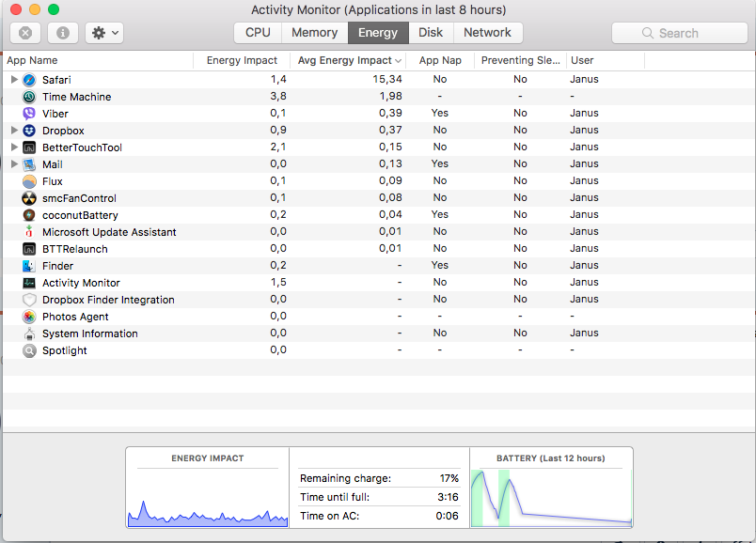Click the Inspect process info button

(x=63, y=33)
